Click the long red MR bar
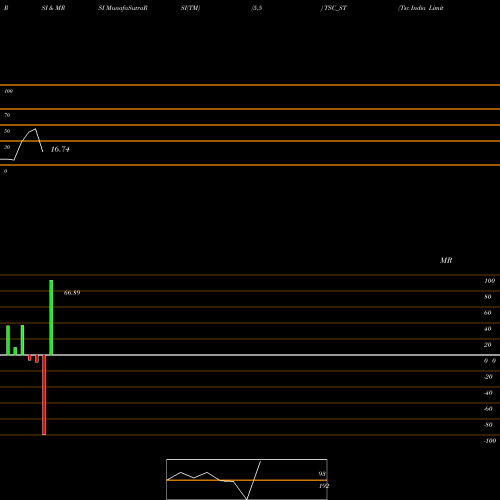 coord(44,395)
